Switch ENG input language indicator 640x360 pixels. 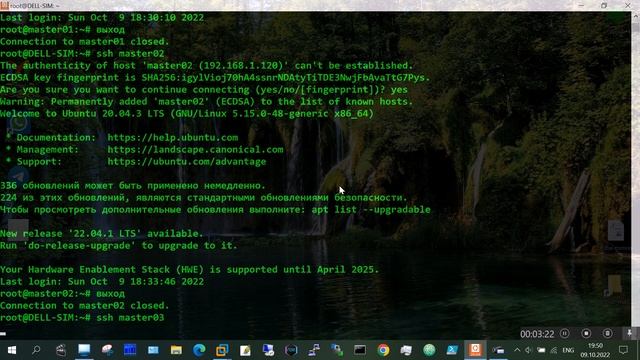coord(568,350)
